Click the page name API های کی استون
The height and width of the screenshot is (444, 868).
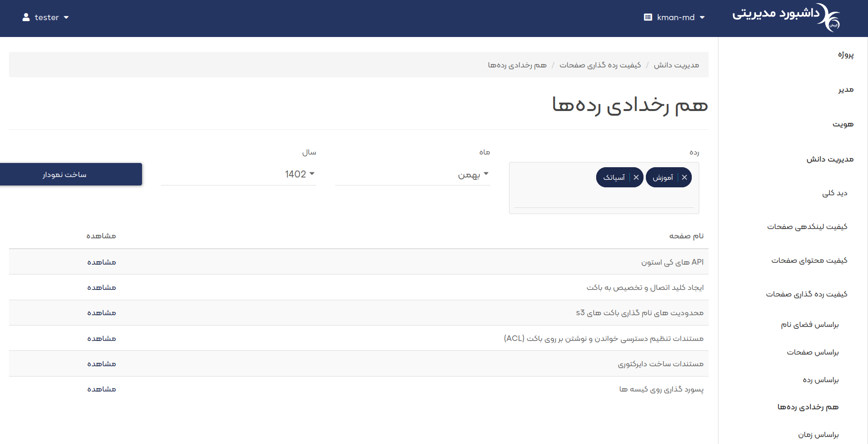(x=673, y=262)
